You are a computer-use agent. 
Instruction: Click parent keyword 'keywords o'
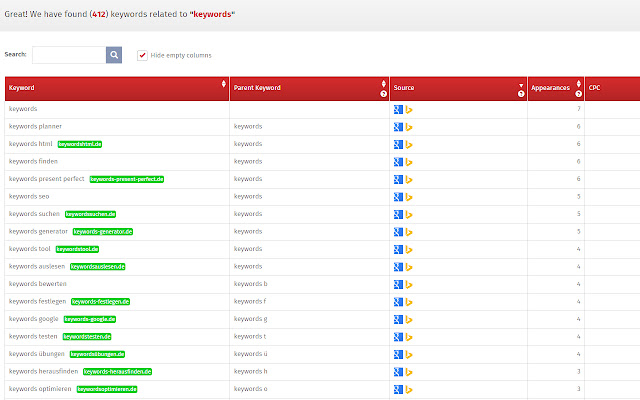click(251, 389)
